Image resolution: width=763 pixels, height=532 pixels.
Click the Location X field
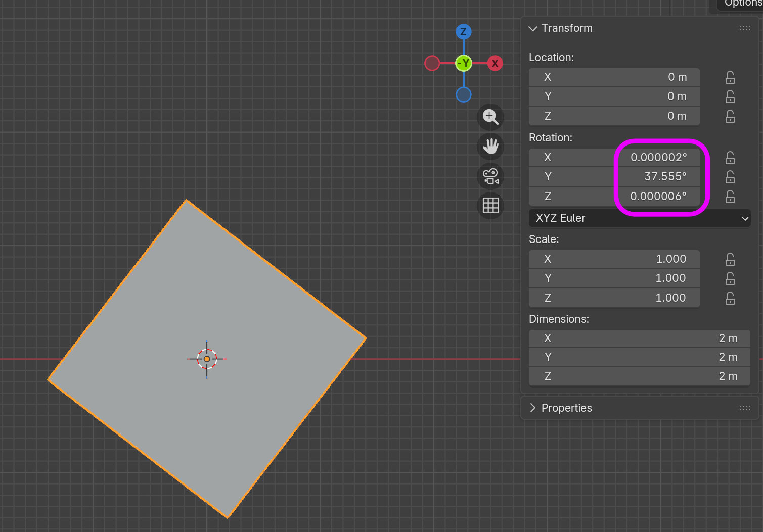pos(614,77)
